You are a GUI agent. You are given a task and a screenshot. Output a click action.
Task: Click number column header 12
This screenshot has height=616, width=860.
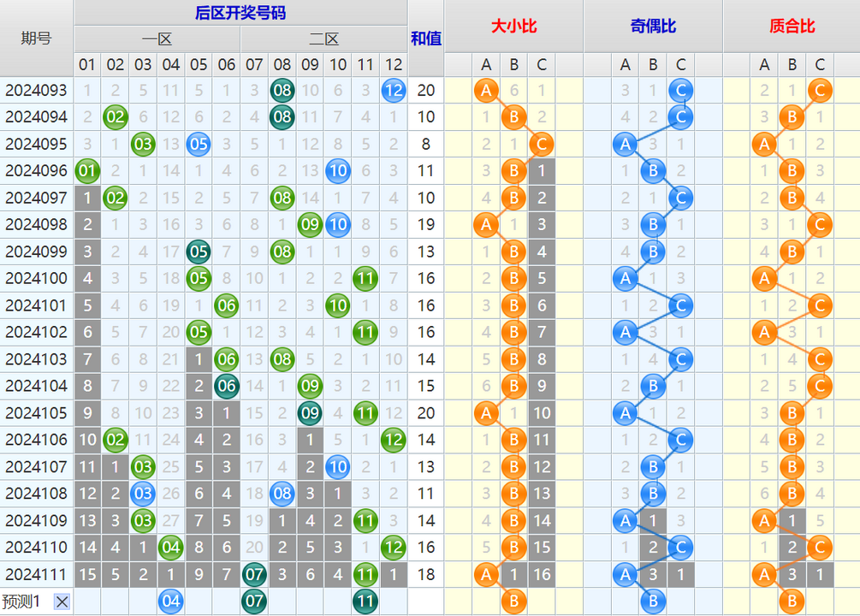(x=394, y=65)
